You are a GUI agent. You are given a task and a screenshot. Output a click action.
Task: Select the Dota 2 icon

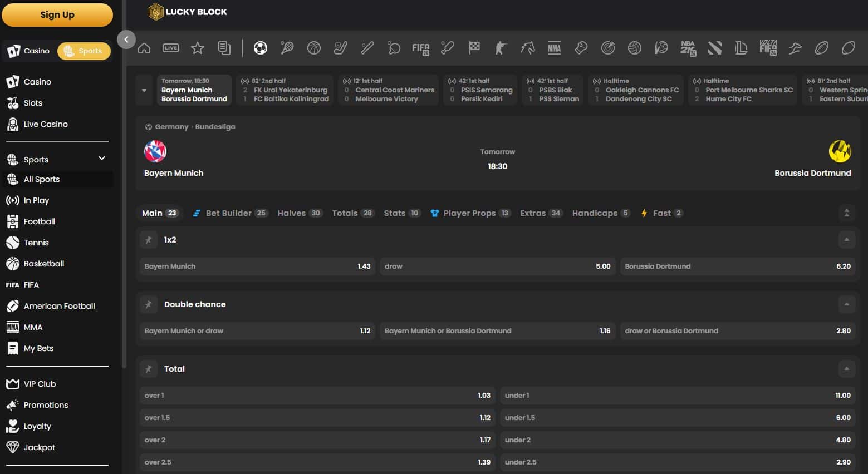pos(715,48)
